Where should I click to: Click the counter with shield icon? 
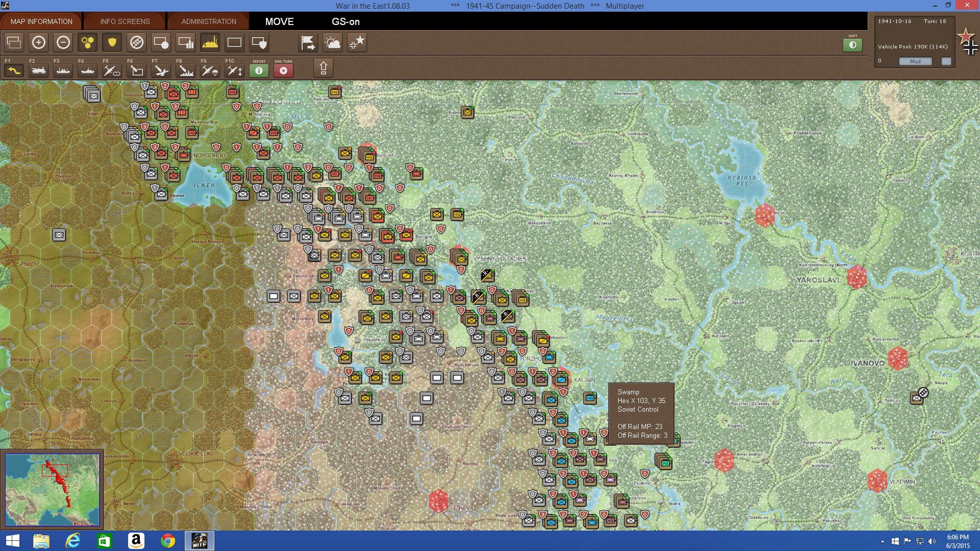pos(259,42)
